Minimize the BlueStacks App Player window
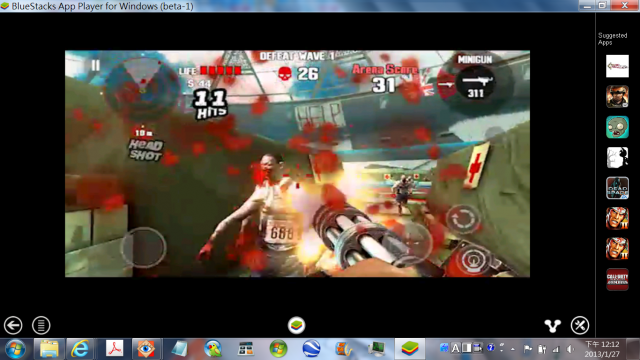 (x=587, y=5)
